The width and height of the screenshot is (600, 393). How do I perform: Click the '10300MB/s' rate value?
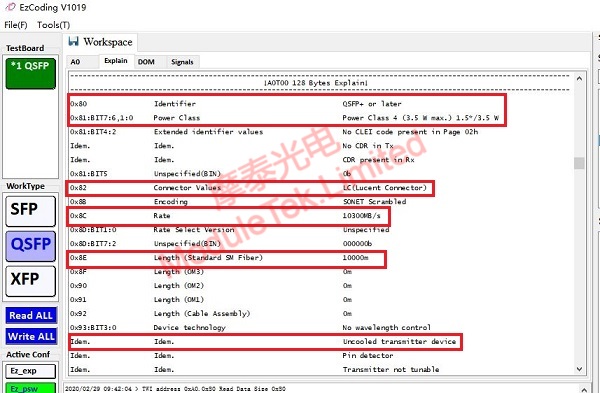pos(361,216)
